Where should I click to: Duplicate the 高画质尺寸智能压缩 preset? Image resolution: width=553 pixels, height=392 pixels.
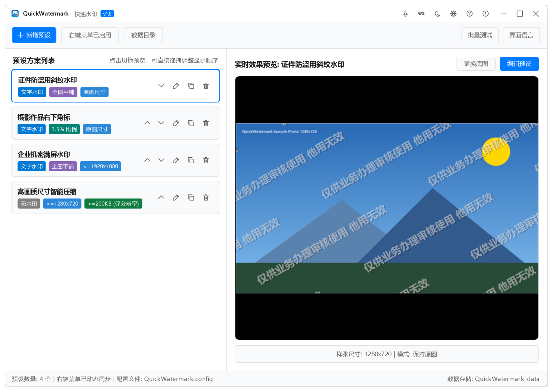191,198
